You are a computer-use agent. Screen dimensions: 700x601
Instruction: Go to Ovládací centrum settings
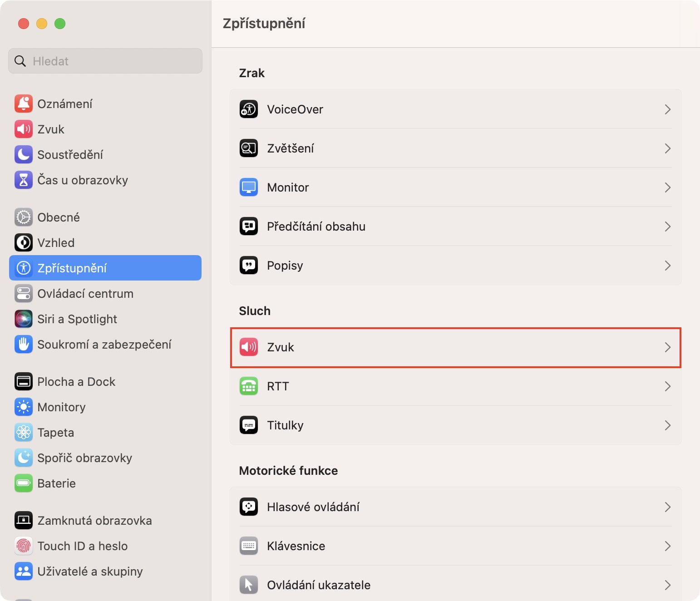point(85,294)
